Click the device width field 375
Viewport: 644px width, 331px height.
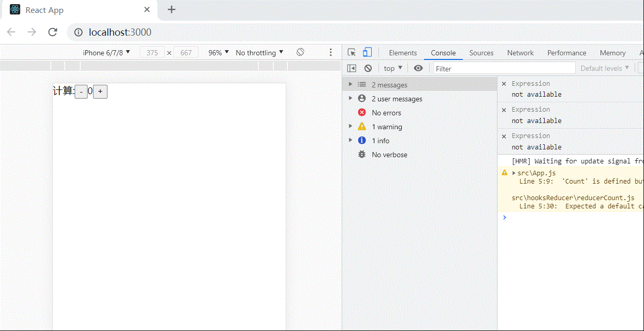click(152, 53)
